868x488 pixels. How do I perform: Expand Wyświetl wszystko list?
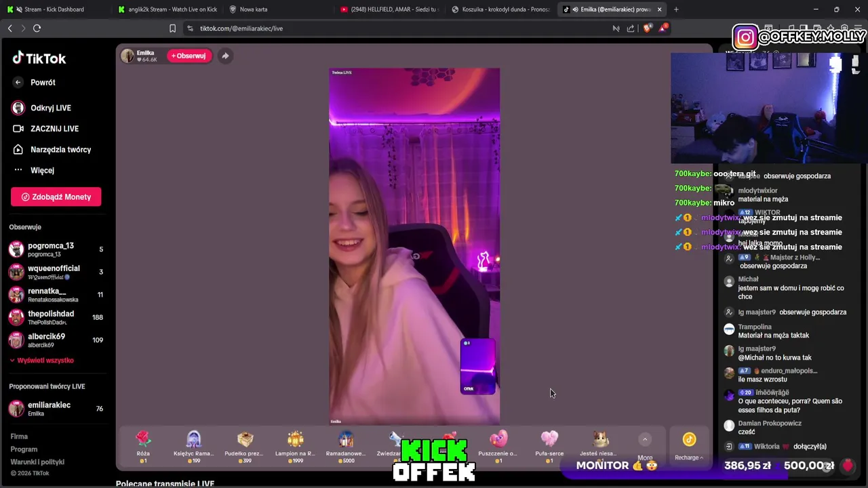pos(41,361)
